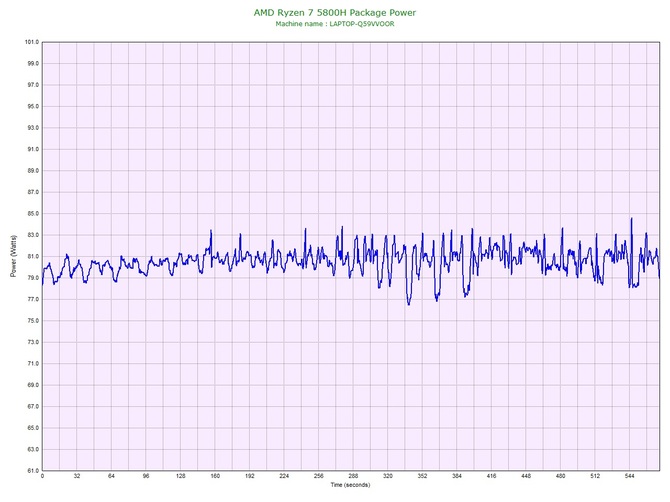Screen dimensions: 670x502
Task: Click the 512 tick on the time axis
Action: (x=595, y=476)
